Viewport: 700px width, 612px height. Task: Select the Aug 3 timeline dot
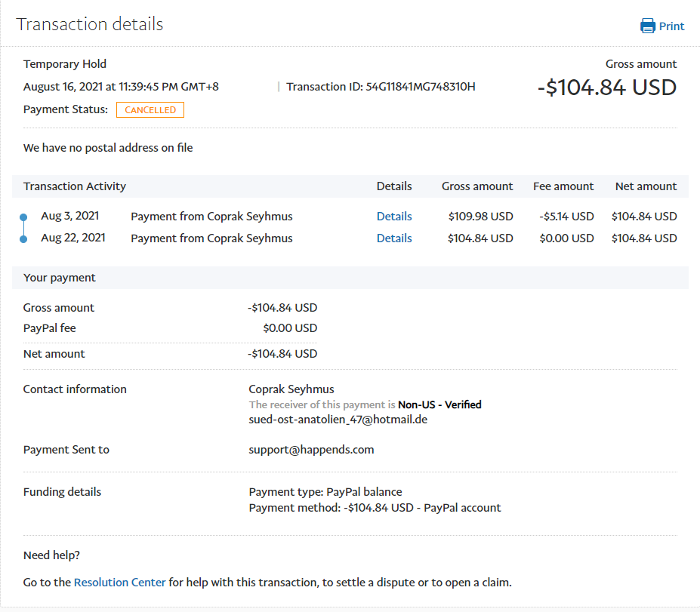23,217
